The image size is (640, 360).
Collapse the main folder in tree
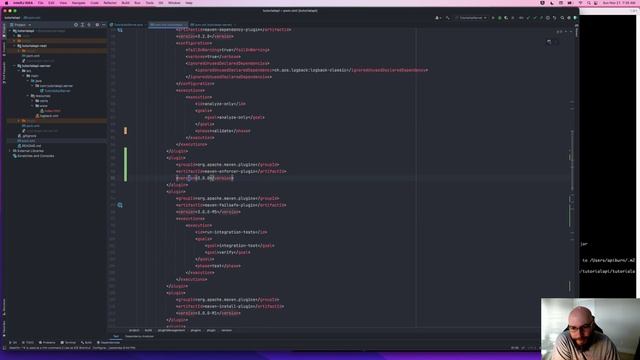24,76
